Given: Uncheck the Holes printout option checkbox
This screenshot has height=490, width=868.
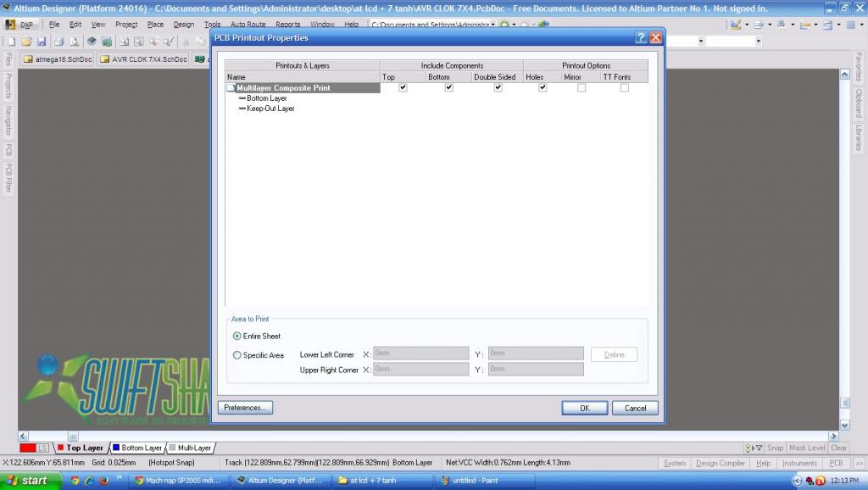Looking at the screenshot, I should (542, 87).
